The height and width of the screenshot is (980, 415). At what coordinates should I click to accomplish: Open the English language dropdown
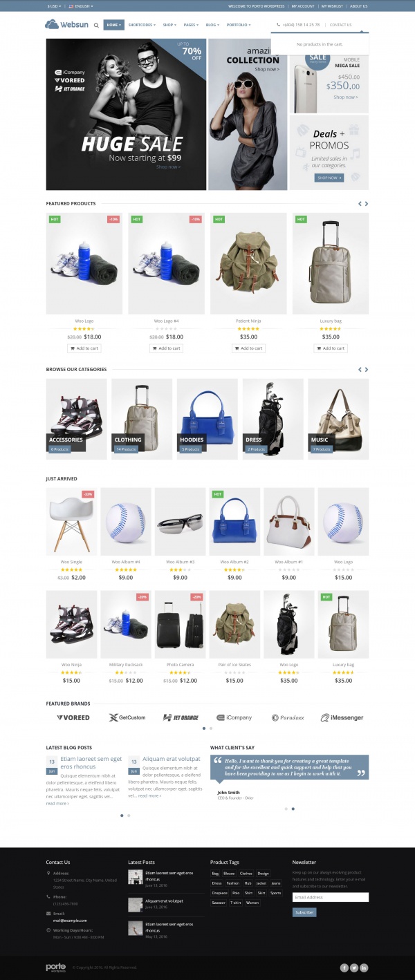pyautogui.click(x=80, y=6)
